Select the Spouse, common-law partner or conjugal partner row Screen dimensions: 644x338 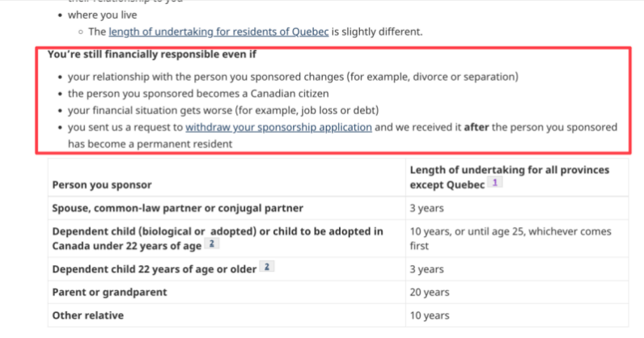177,208
